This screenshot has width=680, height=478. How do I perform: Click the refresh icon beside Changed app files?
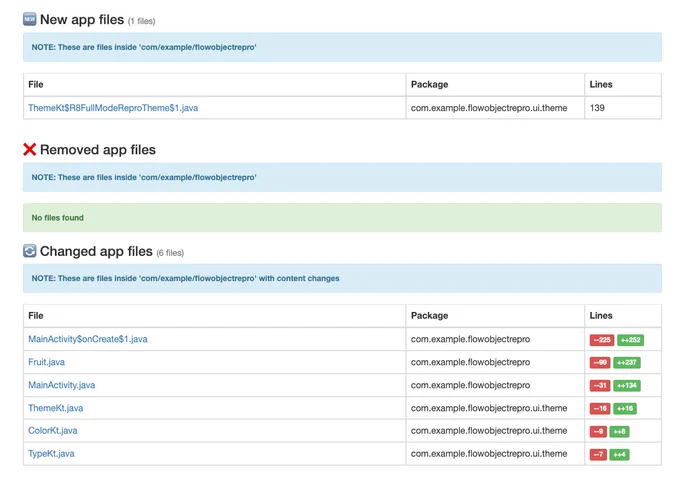[29, 251]
